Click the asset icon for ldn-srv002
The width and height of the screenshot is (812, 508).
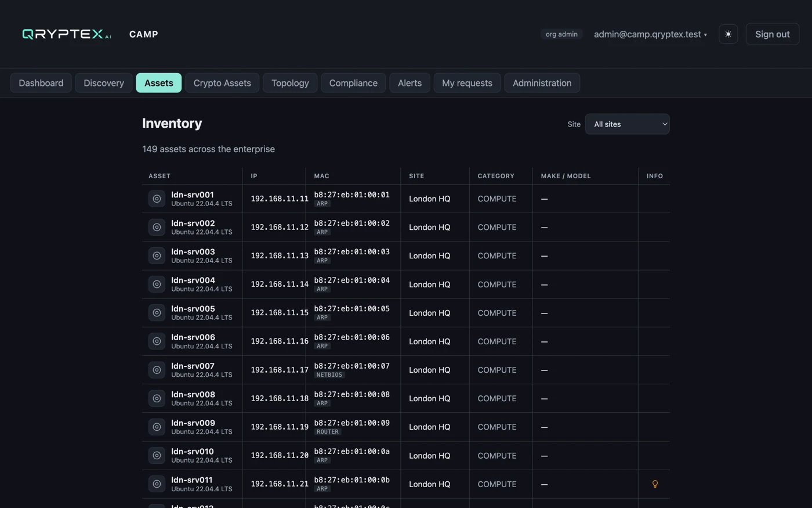157,227
